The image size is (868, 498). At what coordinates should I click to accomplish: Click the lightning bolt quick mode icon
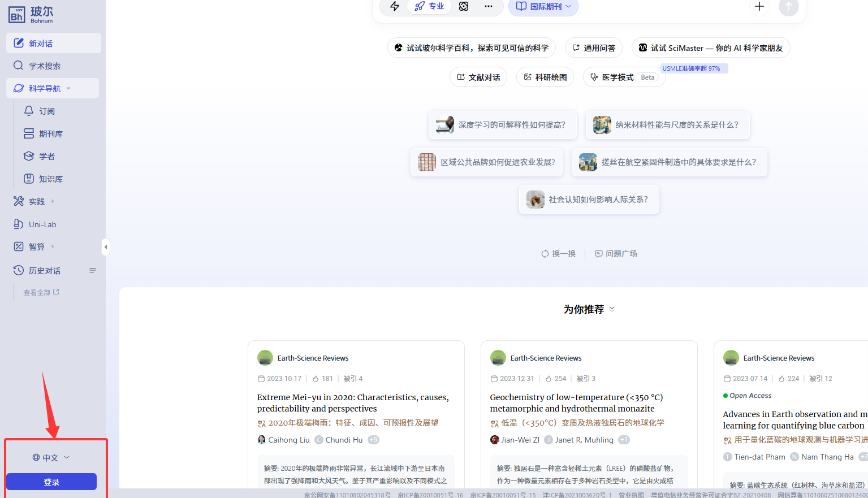(x=395, y=6)
